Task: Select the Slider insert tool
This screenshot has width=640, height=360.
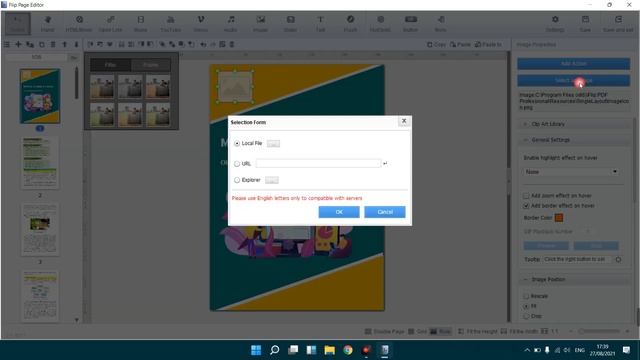Action: (290, 24)
